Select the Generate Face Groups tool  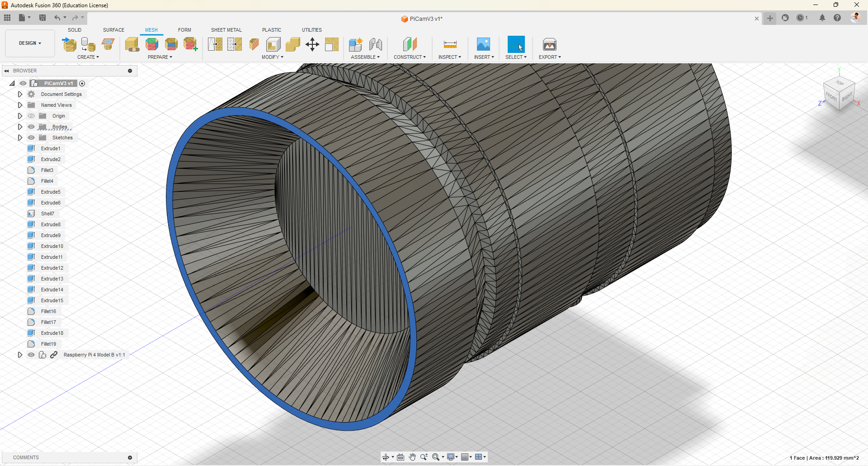[152, 44]
